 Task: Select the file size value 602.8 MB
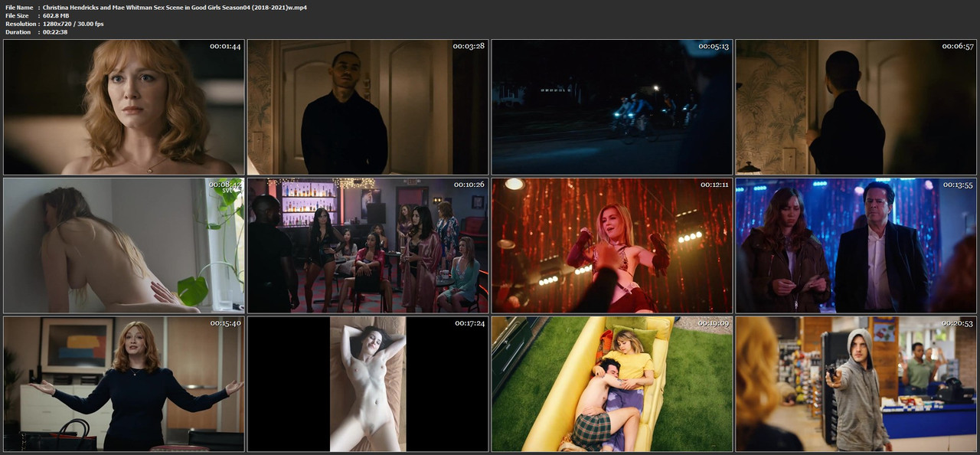tap(56, 15)
